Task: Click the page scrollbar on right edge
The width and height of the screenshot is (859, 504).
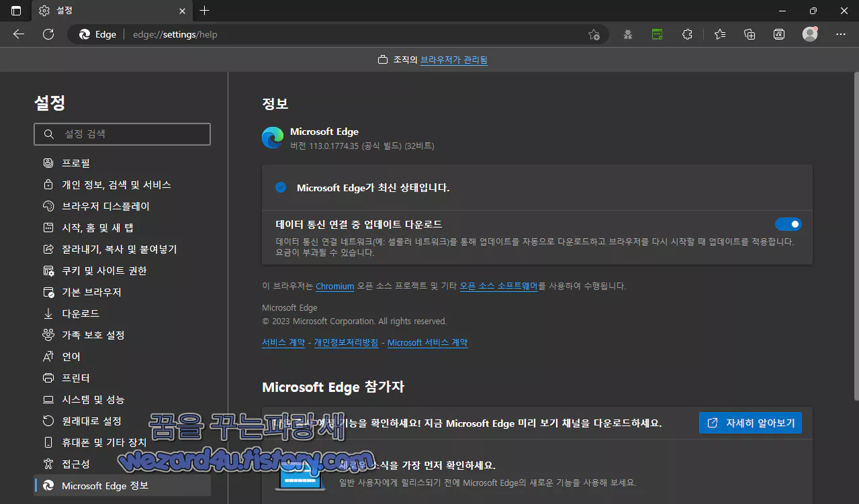Action: pyautogui.click(x=856, y=235)
